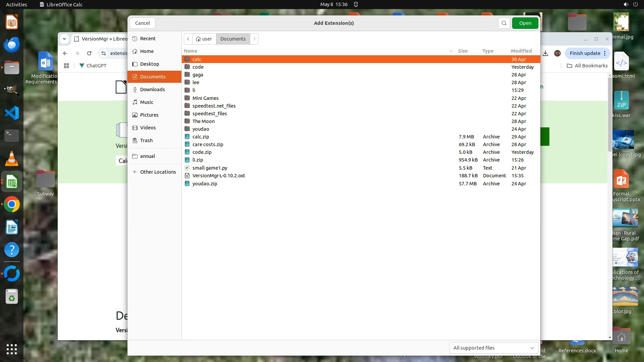This screenshot has height=362, width=644.
Task: Click the Downloads sidebar location
Action: tap(152, 89)
